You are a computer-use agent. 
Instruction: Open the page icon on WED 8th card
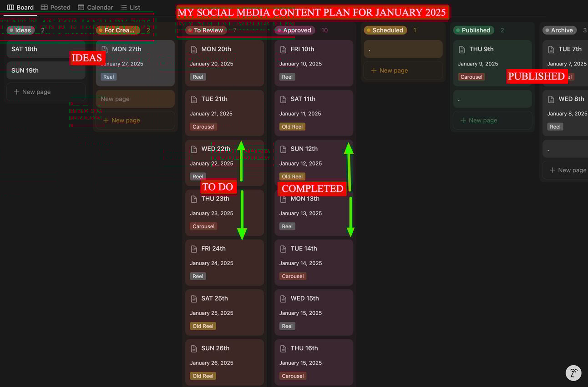click(x=551, y=99)
